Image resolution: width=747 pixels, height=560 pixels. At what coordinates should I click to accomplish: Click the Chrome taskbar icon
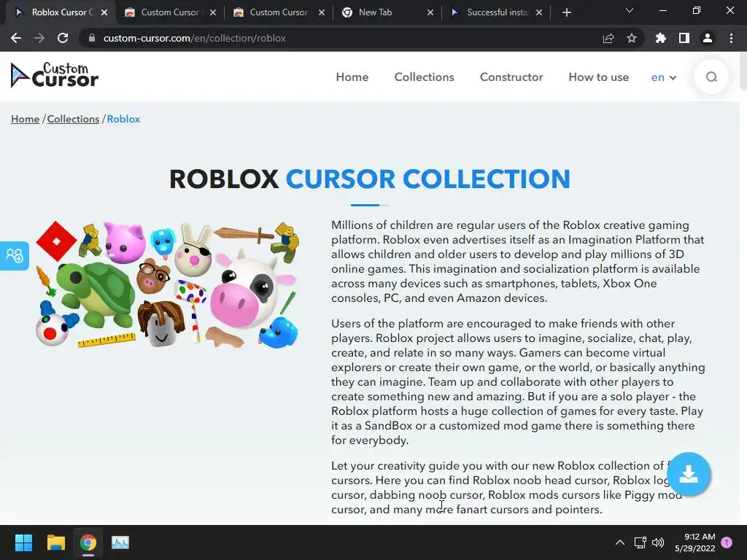pyautogui.click(x=88, y=542)
